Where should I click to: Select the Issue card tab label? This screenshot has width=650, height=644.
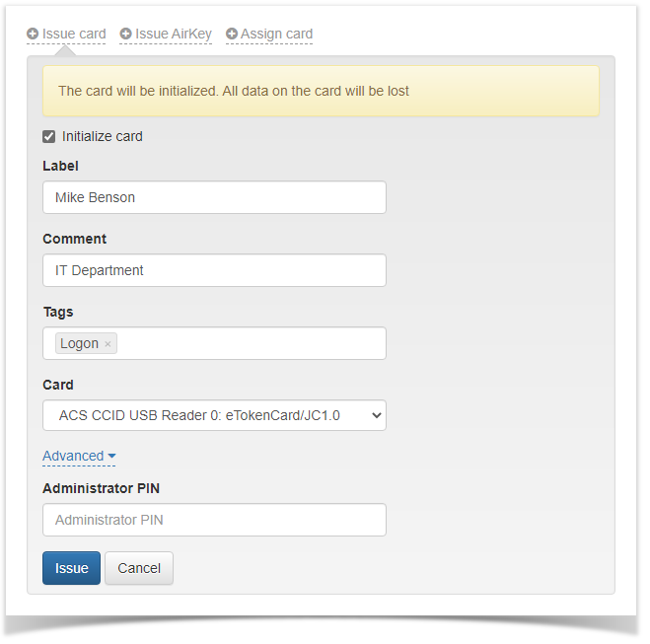click(74, 34)
